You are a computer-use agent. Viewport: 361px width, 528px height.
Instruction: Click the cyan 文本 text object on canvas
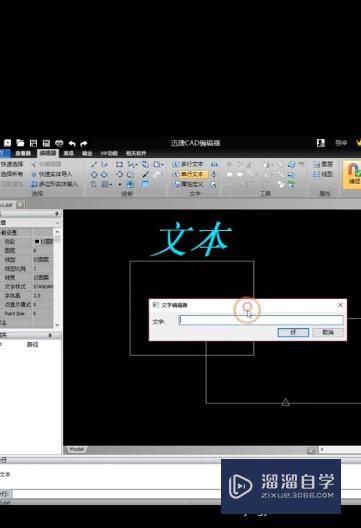[x=191, y=239]
